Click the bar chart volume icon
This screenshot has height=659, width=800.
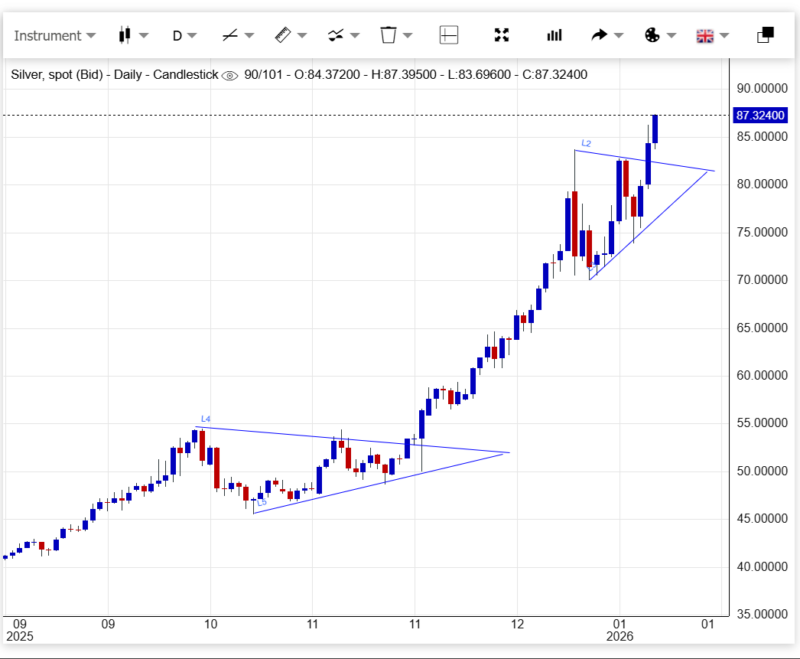554,35
